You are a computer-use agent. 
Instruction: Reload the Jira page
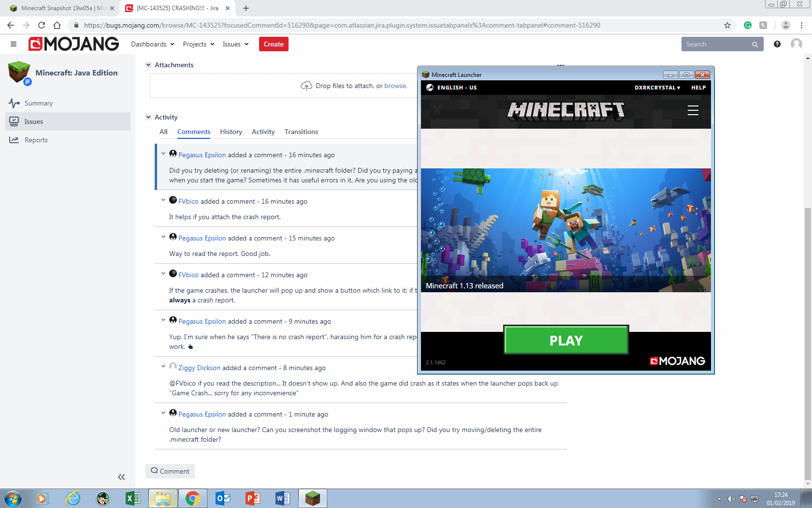click(x=42, y=25)
